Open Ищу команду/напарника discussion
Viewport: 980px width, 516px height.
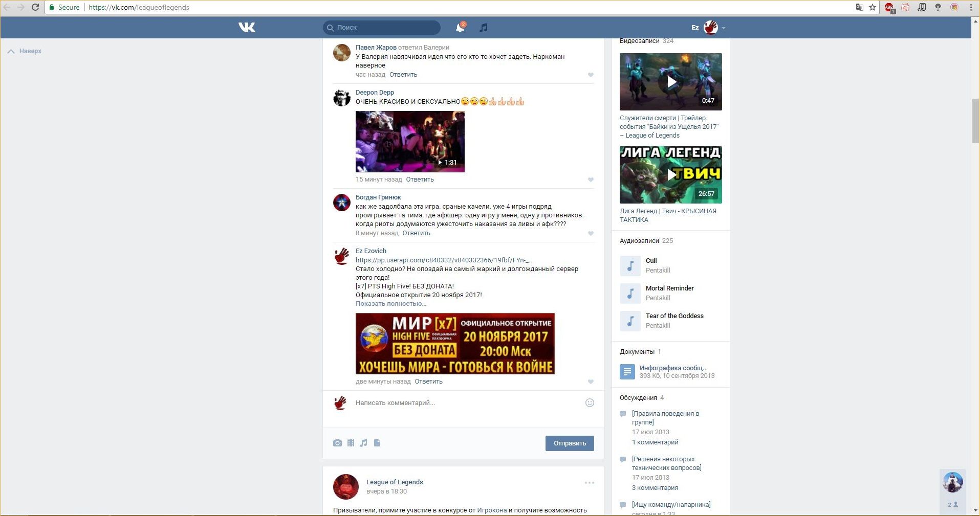click(x=671, y=505)
